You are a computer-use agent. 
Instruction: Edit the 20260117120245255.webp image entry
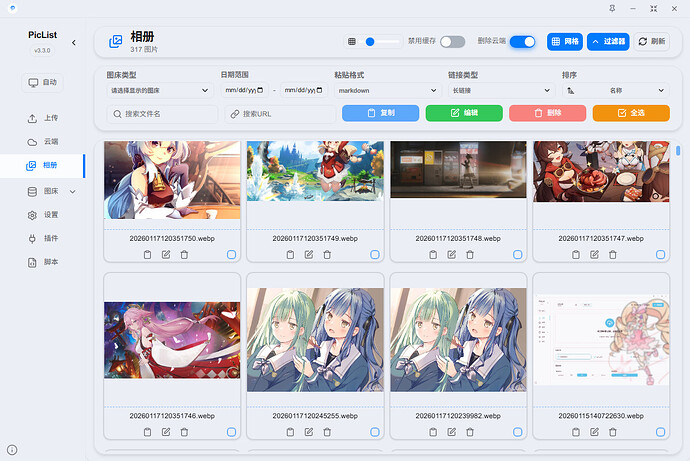click(x=309, y=432)
